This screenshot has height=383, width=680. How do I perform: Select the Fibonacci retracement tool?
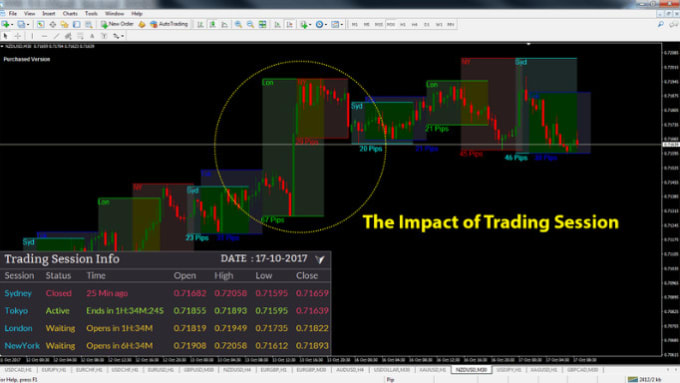tap(80, 36)
